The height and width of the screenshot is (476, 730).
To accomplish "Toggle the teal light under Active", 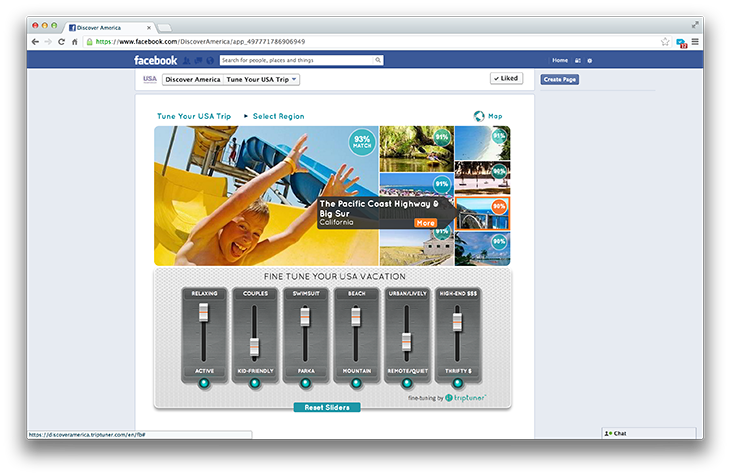I will [204, 383].
